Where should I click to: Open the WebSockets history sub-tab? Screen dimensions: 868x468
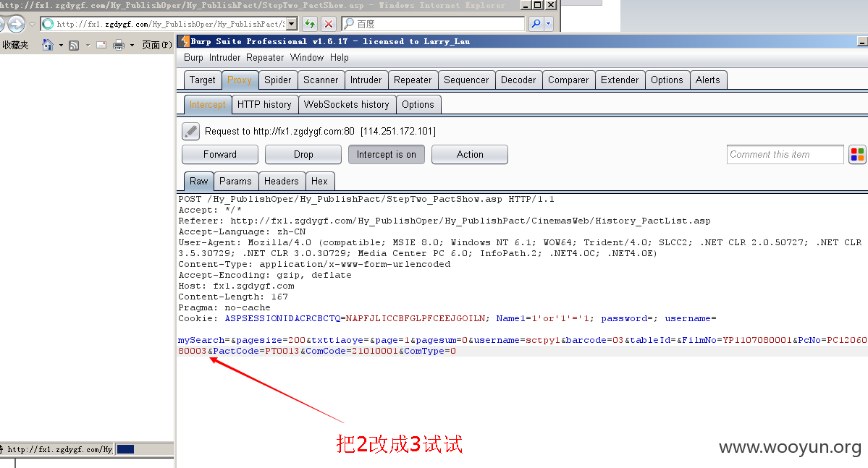(347, 105)
